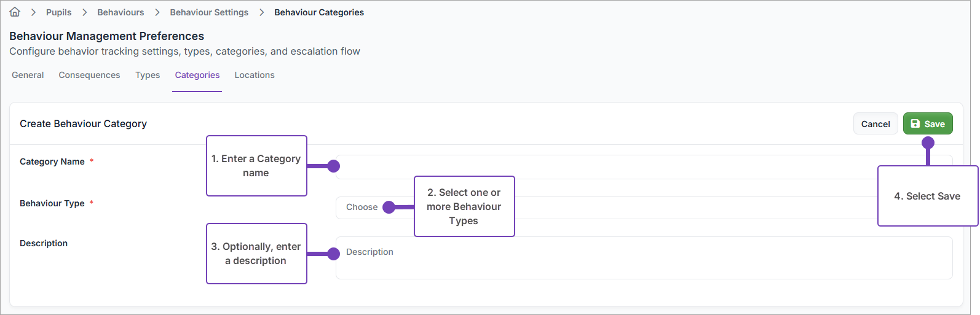Click the home icon in the breadcrumb
980x315 pixels.
pyautogui.click(x=15, y=12)
